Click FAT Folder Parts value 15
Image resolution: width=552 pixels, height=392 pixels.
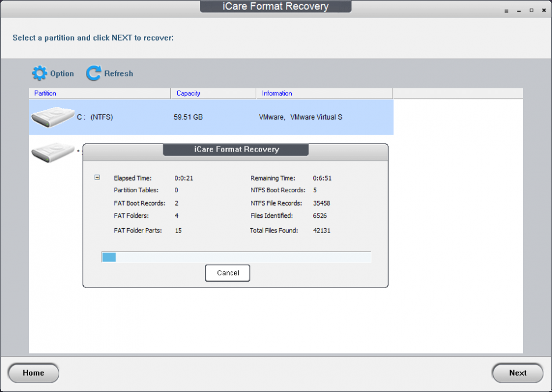[178, 231]
